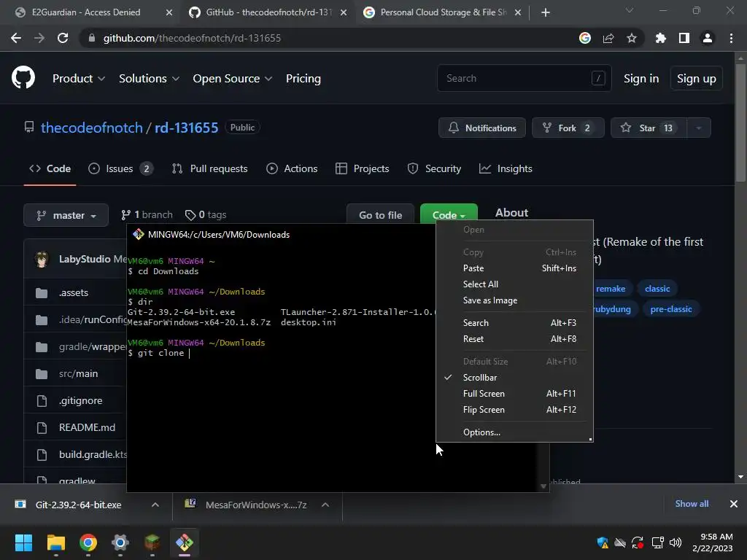The image size is (747, 560).
Task: Open Minecraft block icon on taskbar
Action: [x=152, y=542]
